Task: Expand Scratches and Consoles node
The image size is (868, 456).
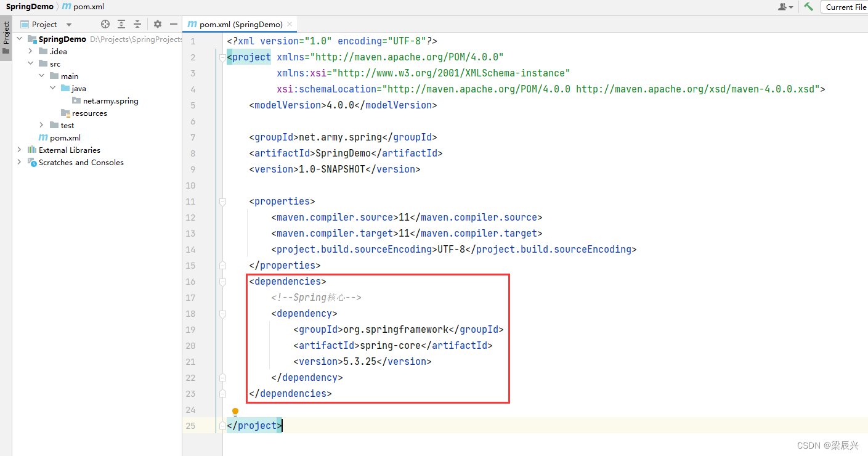Action: coord(19,162)
